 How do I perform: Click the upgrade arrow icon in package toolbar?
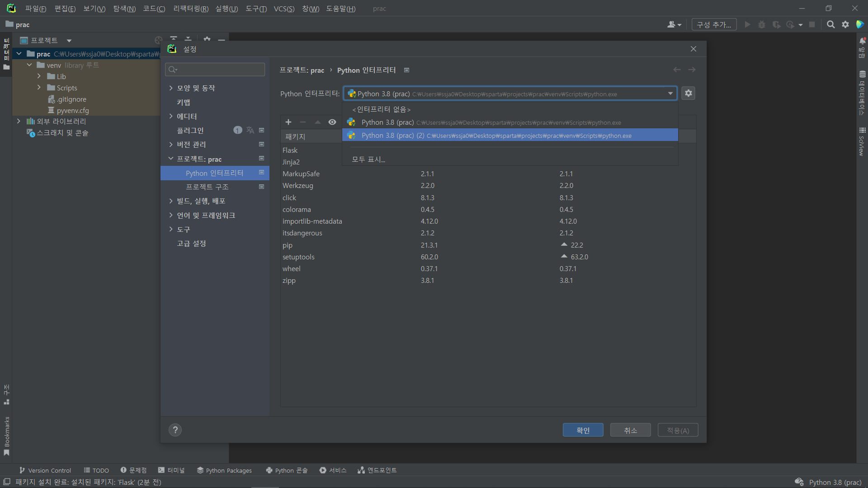point(318,122)
